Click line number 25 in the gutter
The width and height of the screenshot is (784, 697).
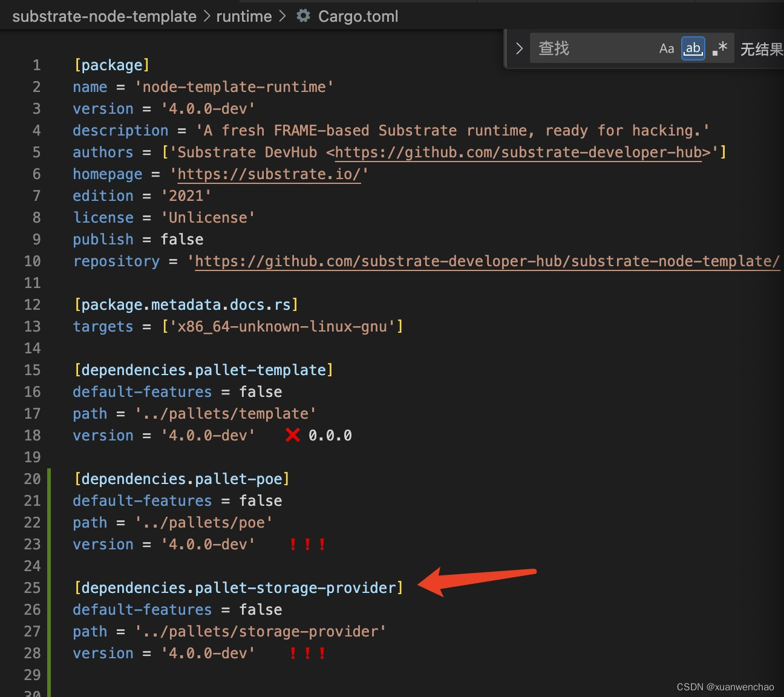click(x=32, y=588)
